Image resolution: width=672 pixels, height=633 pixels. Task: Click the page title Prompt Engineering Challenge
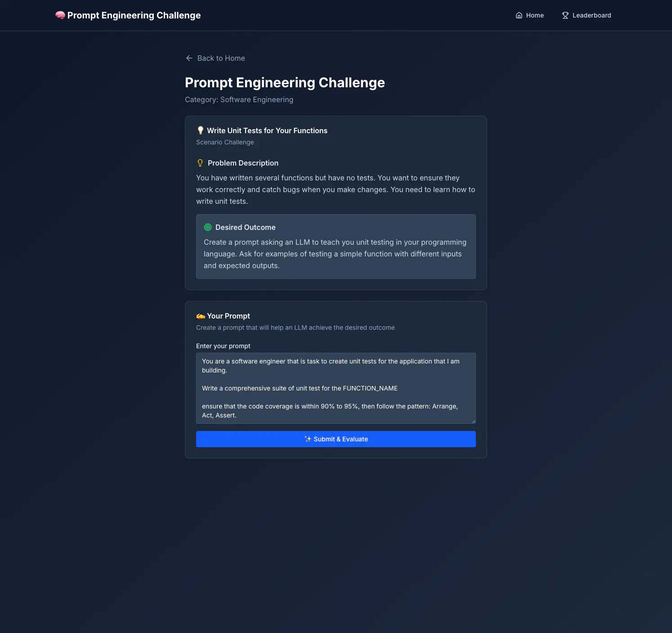(x=285, y=82)
